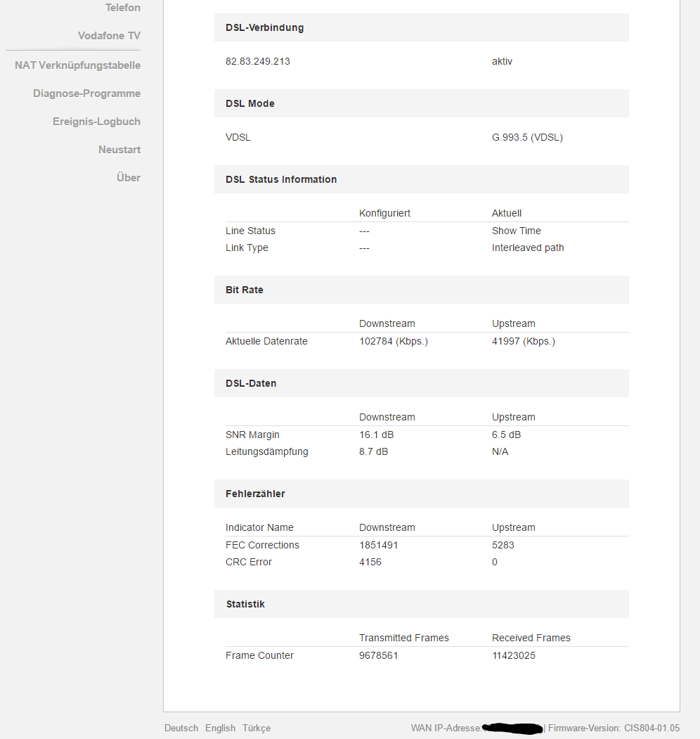This screenshot has height=739, width=700.
Task: Click received frames value 11423025
Action: pyautogui.click(x=514, y=655)
